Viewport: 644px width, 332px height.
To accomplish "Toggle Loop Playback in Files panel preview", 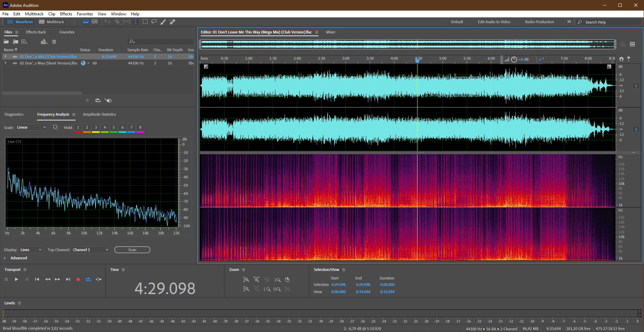I will (x=98, y=100).
